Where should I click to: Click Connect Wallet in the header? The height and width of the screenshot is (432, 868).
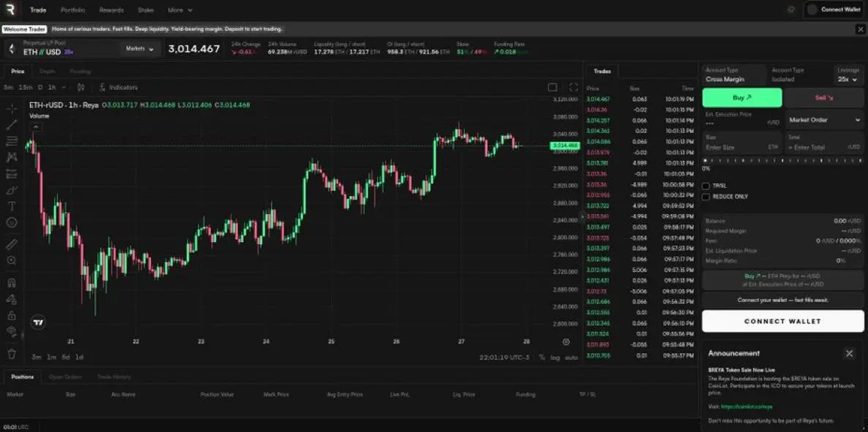pos(834,10)
